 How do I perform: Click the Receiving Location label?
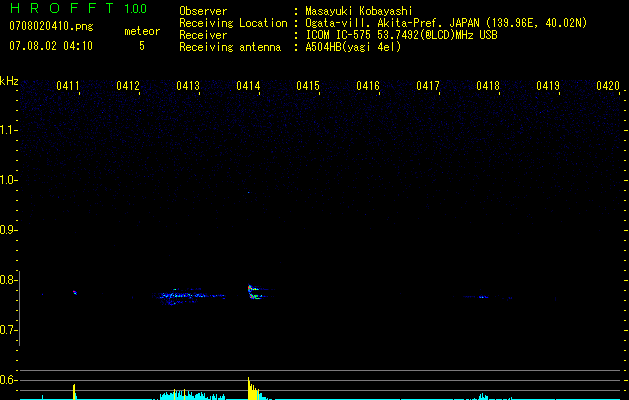click(233, 23)
